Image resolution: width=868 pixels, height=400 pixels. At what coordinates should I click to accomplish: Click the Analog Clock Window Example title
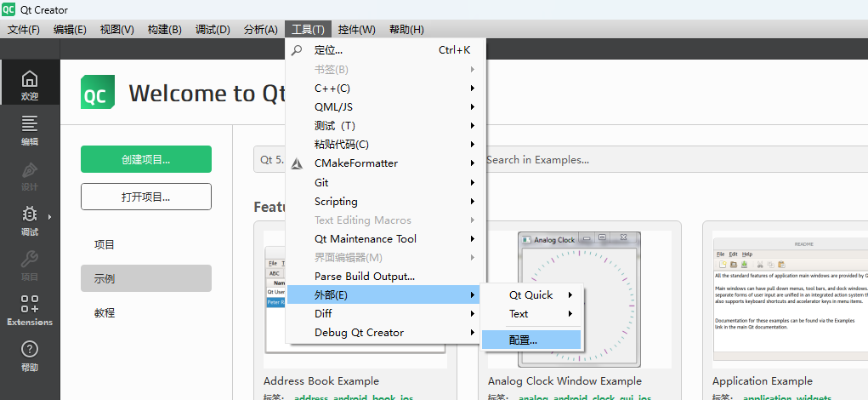coord(564,381)
